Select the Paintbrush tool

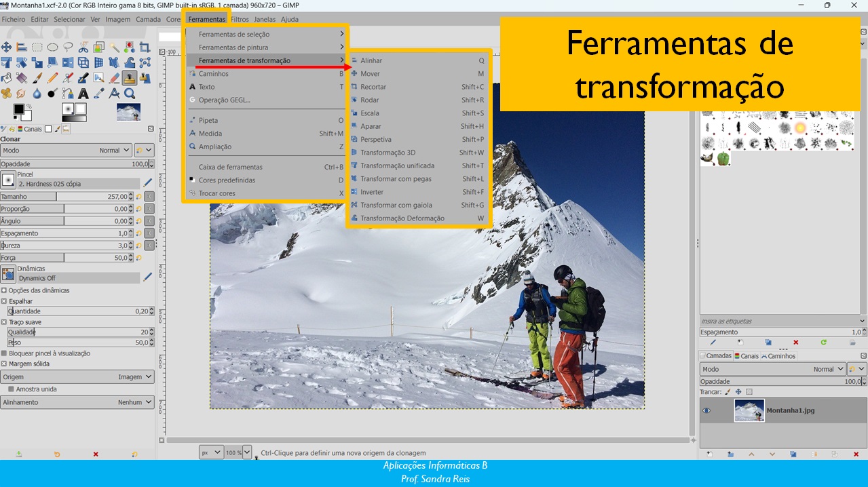[x=37, y=78]
